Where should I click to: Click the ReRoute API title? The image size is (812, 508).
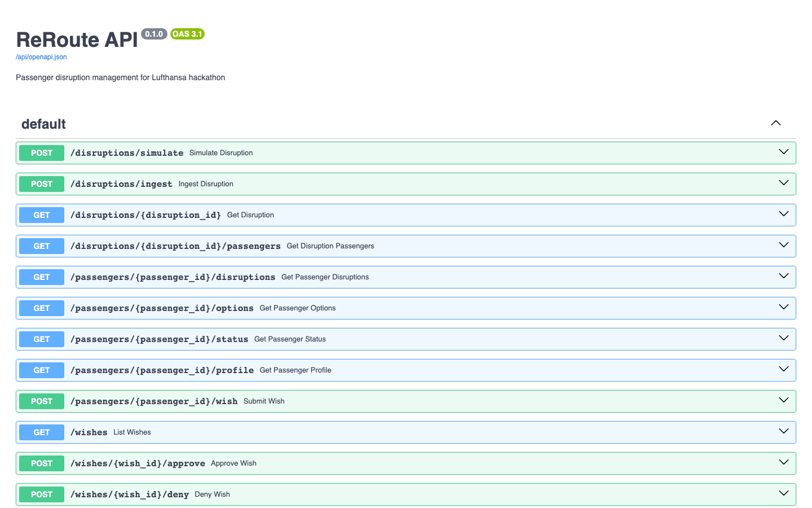coord(76,40)
